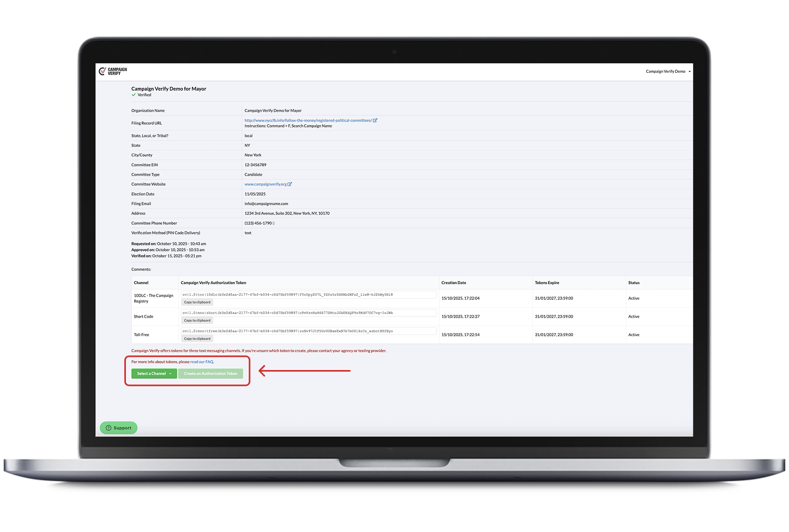The width and height of the screenshot is (789, 532).
Task: Click the filing email info@campaignname.com
Action: [x=266, y=204]
